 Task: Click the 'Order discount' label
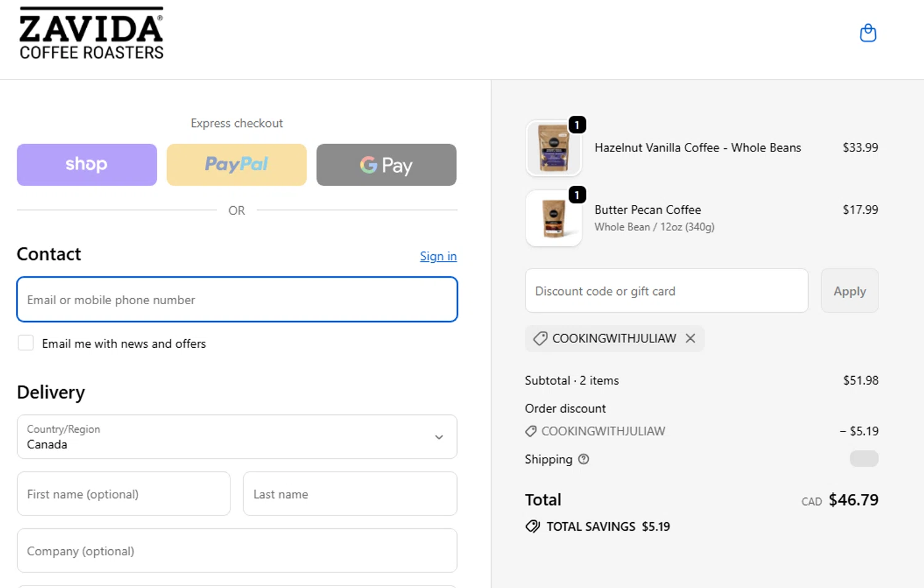(565, 409)
